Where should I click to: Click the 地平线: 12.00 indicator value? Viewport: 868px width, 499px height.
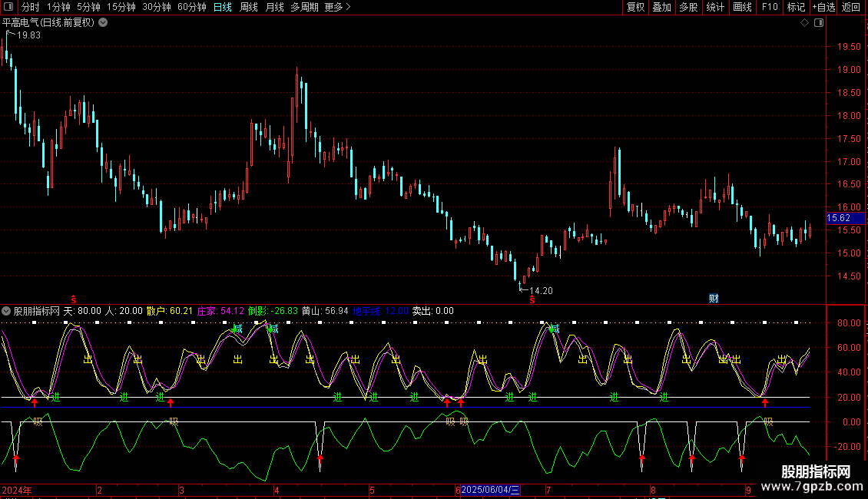380,311
